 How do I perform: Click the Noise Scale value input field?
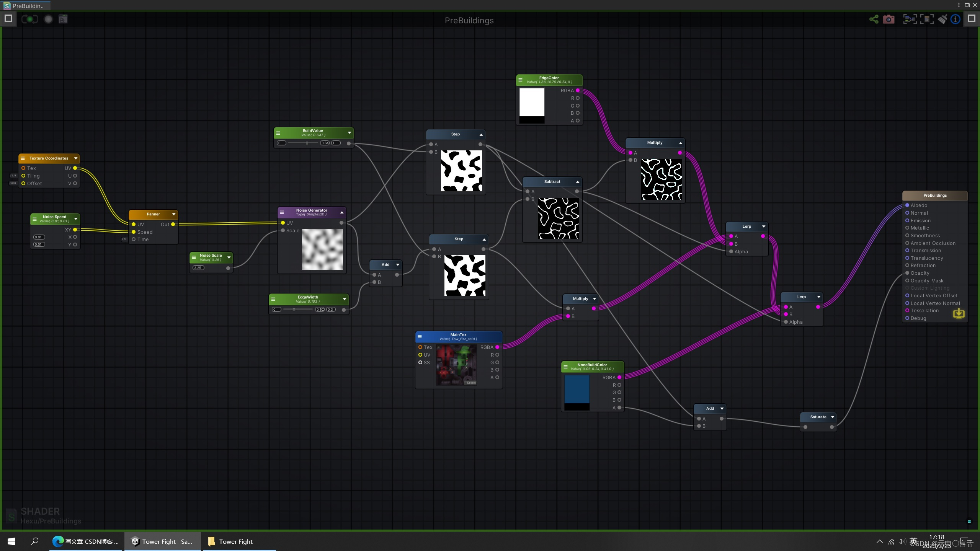[198, 268]
